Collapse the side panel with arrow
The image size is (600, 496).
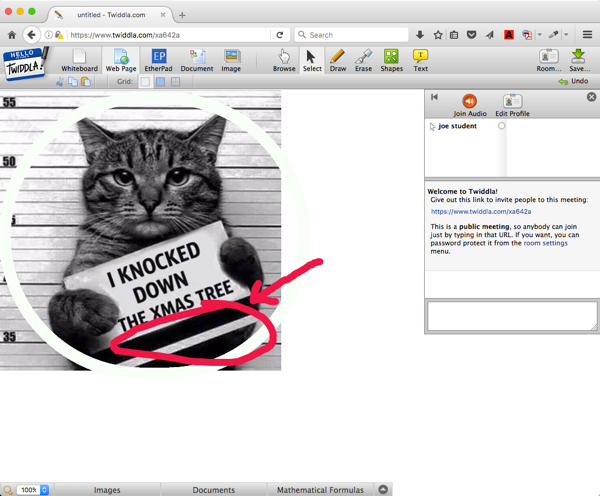(435, 97)
